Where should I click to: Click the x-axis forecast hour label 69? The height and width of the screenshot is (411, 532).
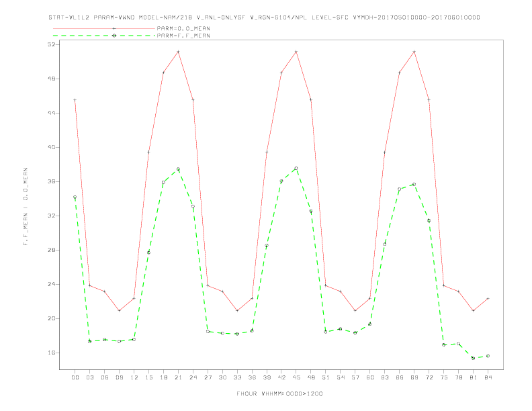[414, 377]
